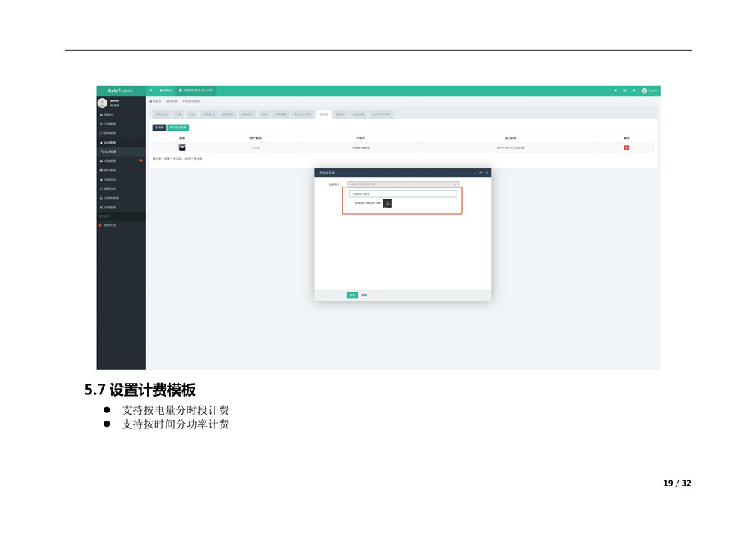The height and width of the screenshot is (534, 756).
Task: Close the add whitelist dialog
Action: coord(487,173)
